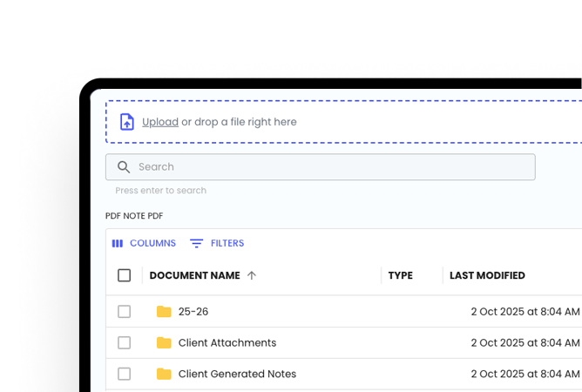Sort by TYPE column header
Viewport: 582px width, 392px height.
pyautogui.click(x=401, y=275)
